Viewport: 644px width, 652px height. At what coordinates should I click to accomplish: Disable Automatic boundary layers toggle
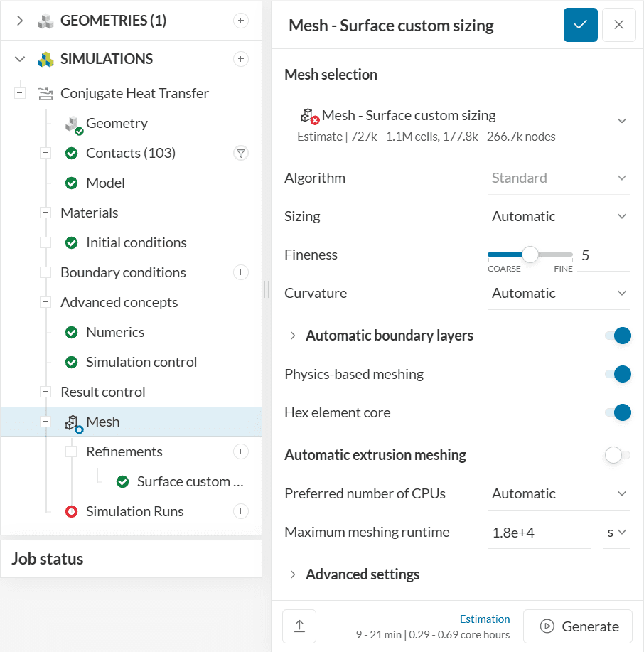(618, 336)
